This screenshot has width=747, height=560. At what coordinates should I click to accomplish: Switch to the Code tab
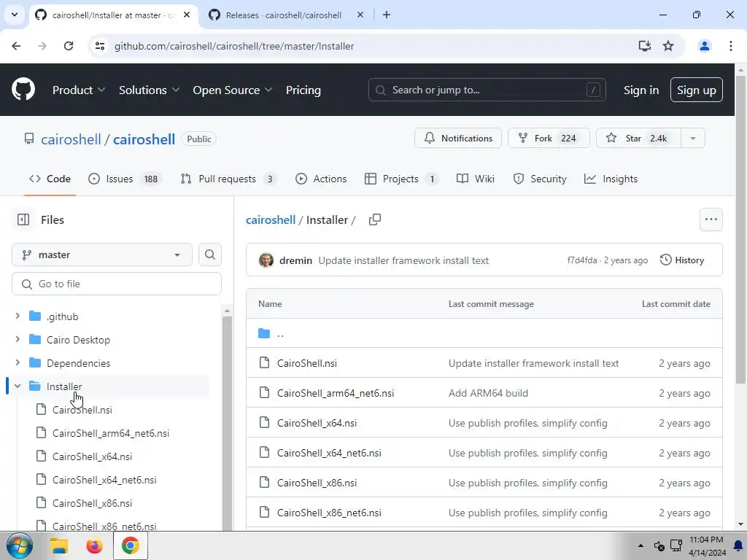50,179
